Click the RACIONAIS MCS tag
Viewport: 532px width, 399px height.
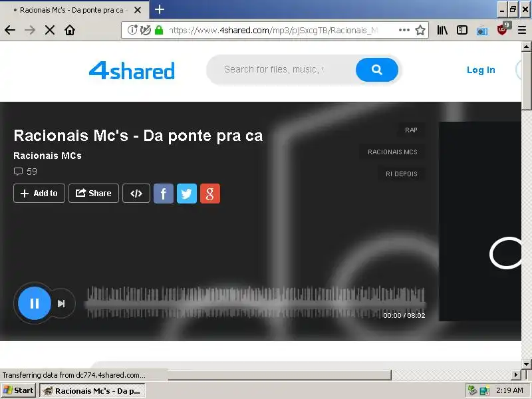[392, 152]
